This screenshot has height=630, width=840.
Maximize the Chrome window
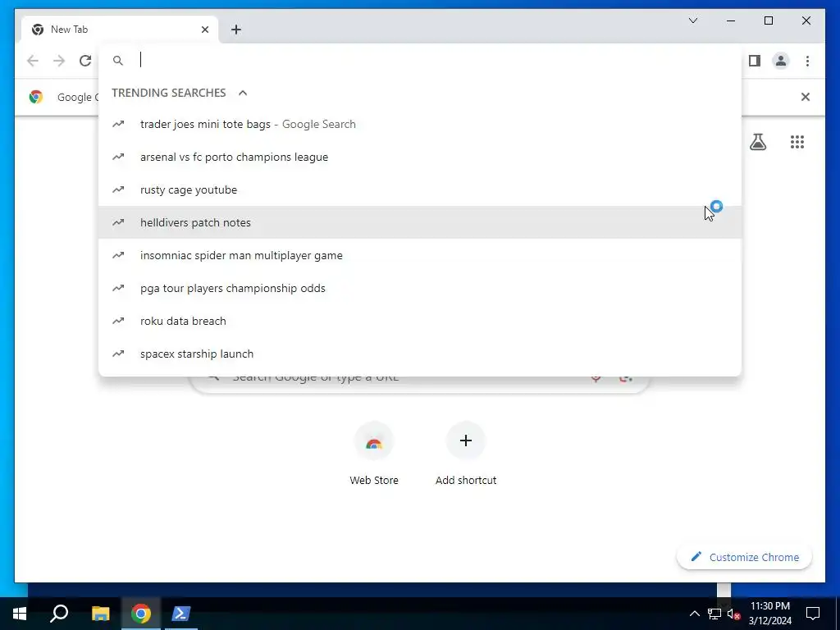point(768,21)
